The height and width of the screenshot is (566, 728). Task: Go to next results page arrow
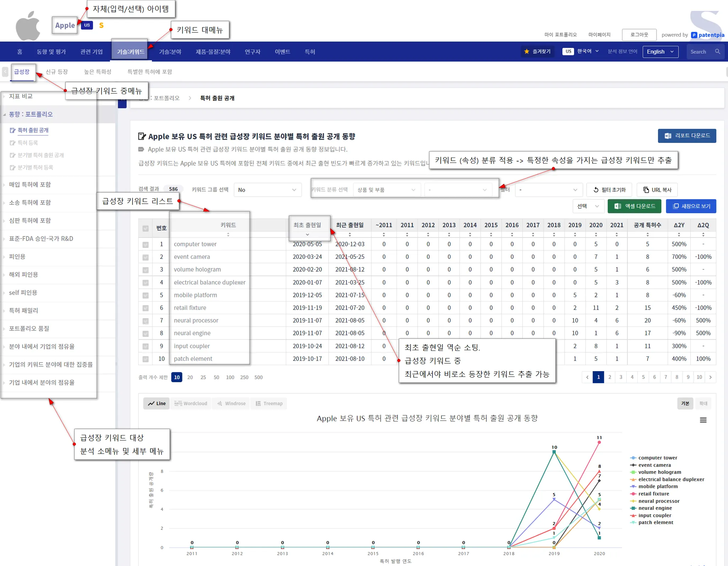pyautogui.click(x=710, y=377)
